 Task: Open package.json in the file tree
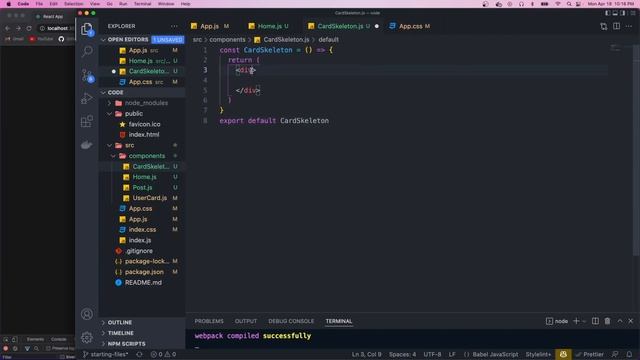coord(144,272)
